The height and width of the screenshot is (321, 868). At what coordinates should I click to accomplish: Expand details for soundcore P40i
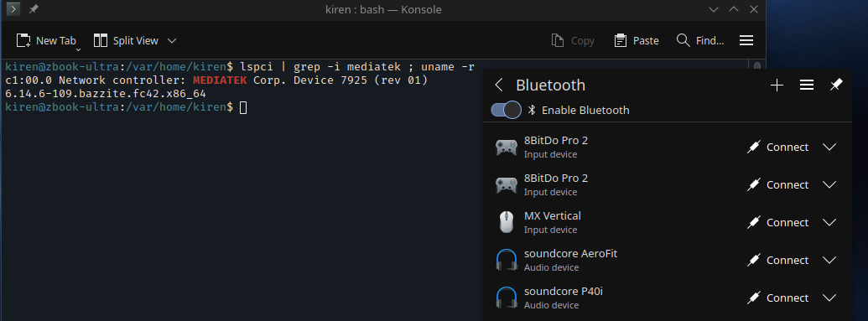pos(829,298)
